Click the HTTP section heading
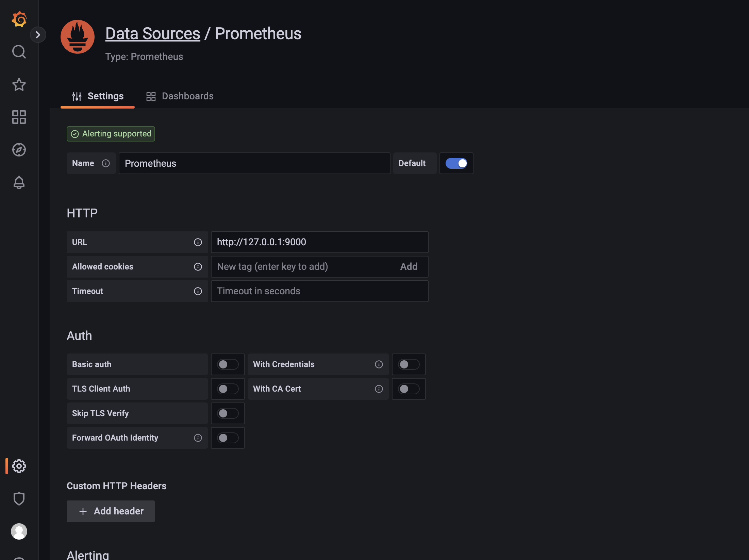The height and width of the screenshot is (560, 749). (x=82, y=213)
